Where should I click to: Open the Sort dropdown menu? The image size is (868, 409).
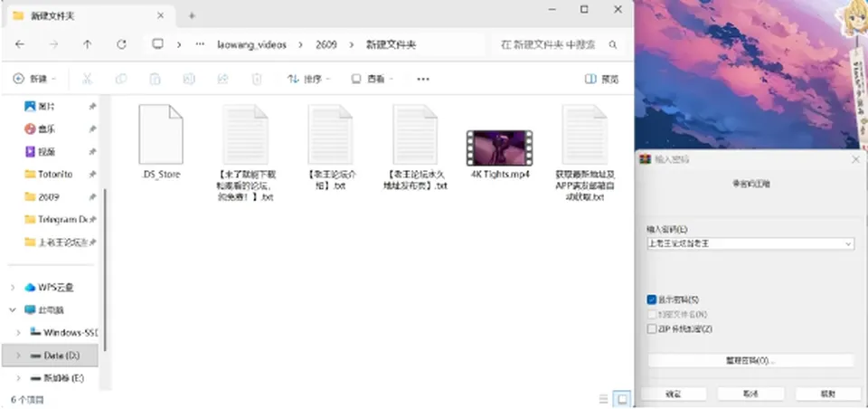click(309, 80)
